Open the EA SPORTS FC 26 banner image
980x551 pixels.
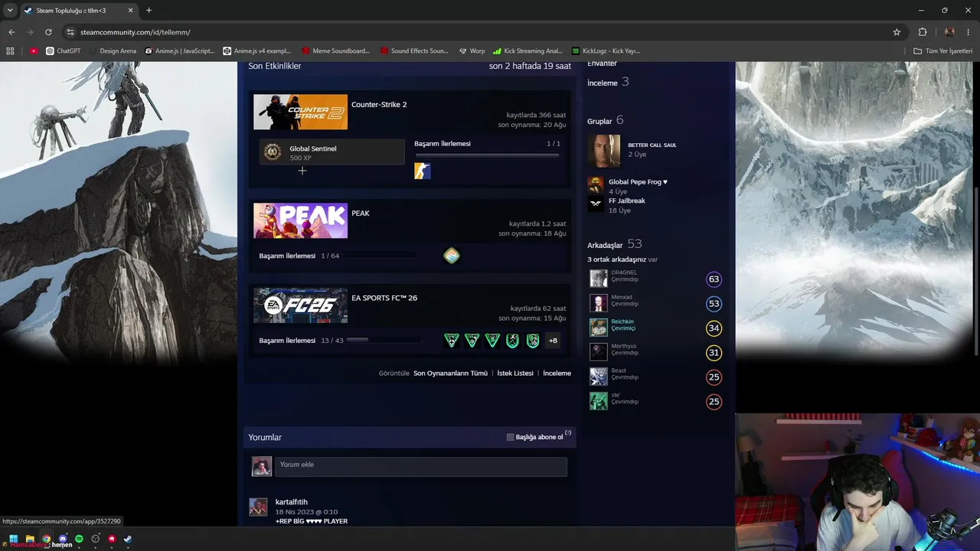coord(300,305)
